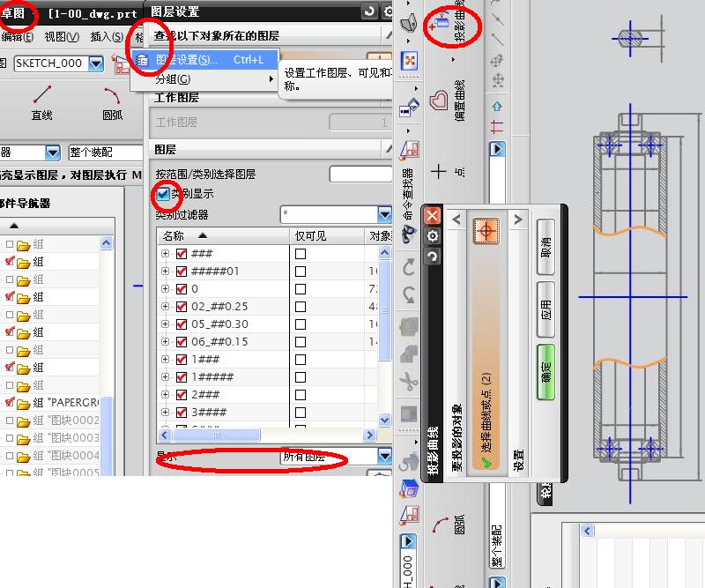The height and width of the screenshot is (588, 705).
Task: Click 部件导航器 scrollbar up arrow
Action: [x=106, y=243]
